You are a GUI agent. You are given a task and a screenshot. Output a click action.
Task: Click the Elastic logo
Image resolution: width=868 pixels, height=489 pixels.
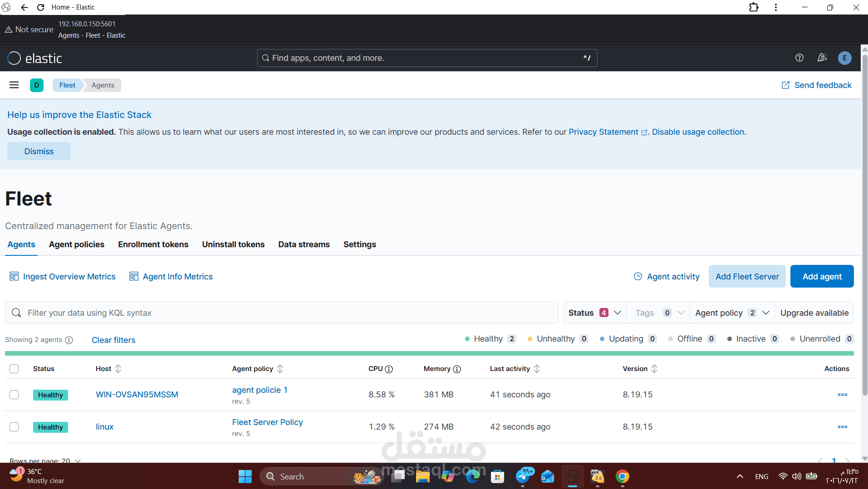tap(34, 58)
